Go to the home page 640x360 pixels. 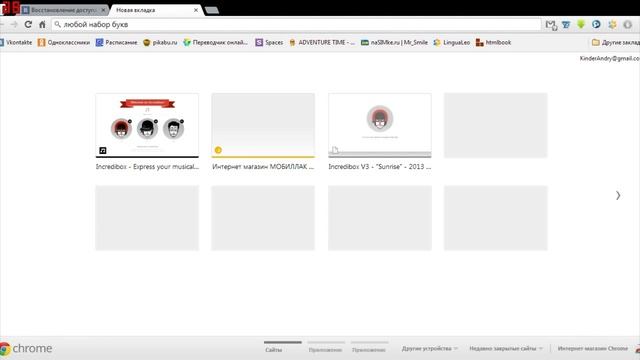42,24
